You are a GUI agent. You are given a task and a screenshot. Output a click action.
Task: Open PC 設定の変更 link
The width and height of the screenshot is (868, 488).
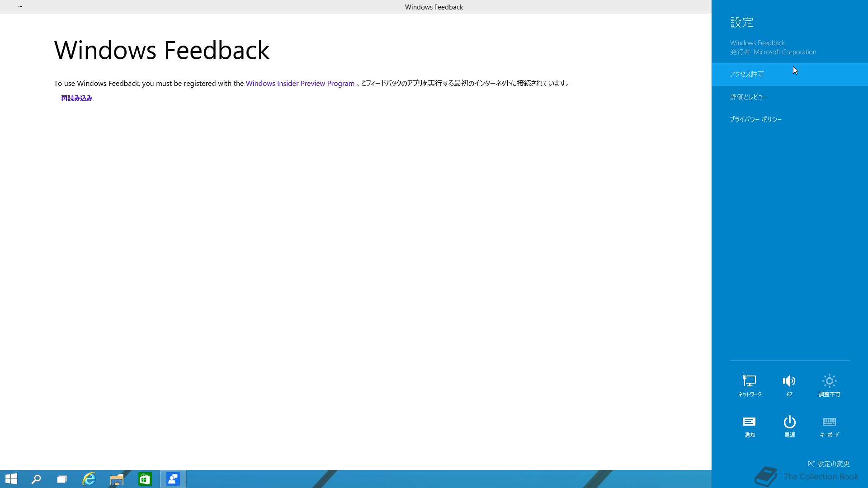(828, 464)
